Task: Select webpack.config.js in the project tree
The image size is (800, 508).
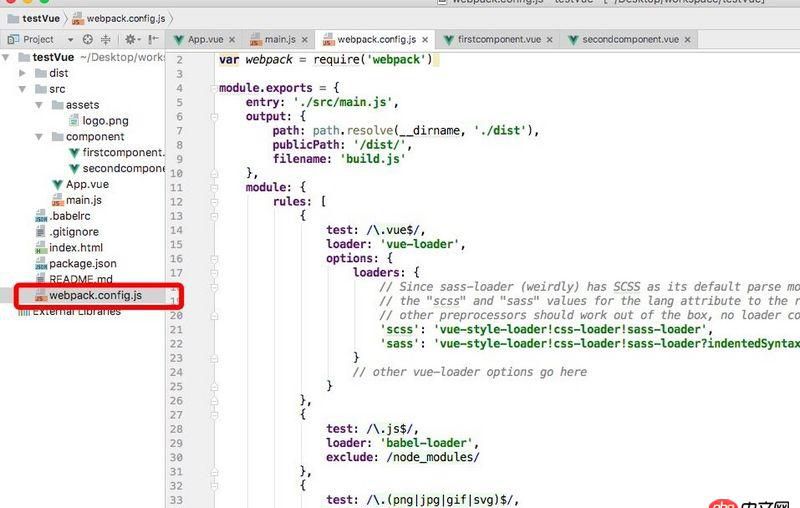Action: pyautogui.click(x=95, y=295)
